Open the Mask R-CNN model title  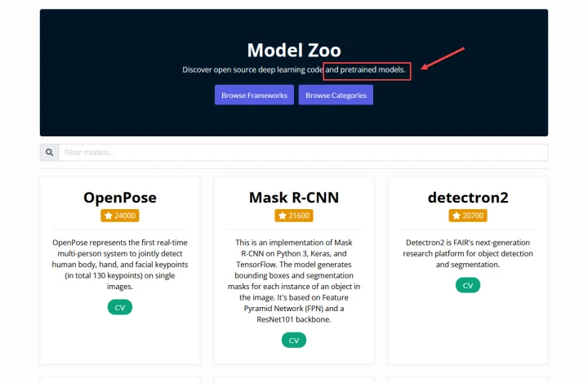pyautogui.click(x=294, y=198)
